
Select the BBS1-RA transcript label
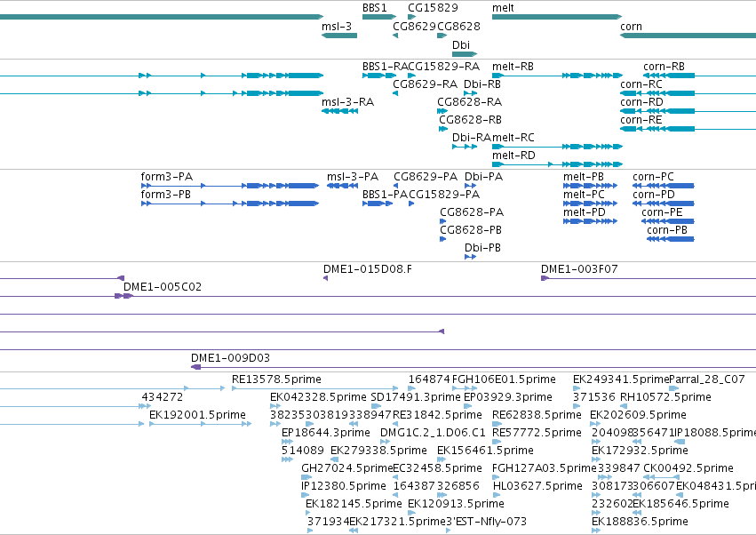(386, 67)
